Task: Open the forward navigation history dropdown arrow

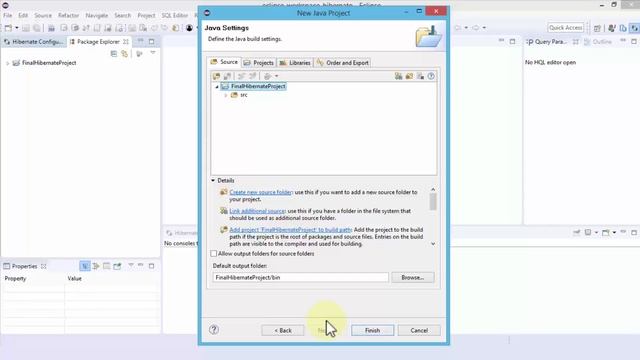Action: (x=484, y=28)
